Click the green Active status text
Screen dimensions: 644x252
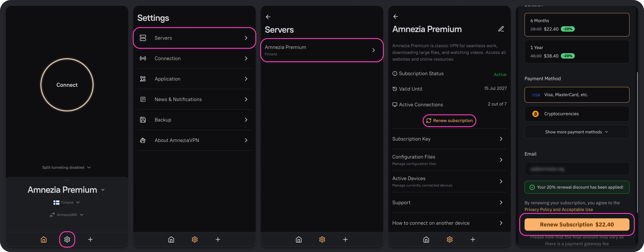[500, 74]
